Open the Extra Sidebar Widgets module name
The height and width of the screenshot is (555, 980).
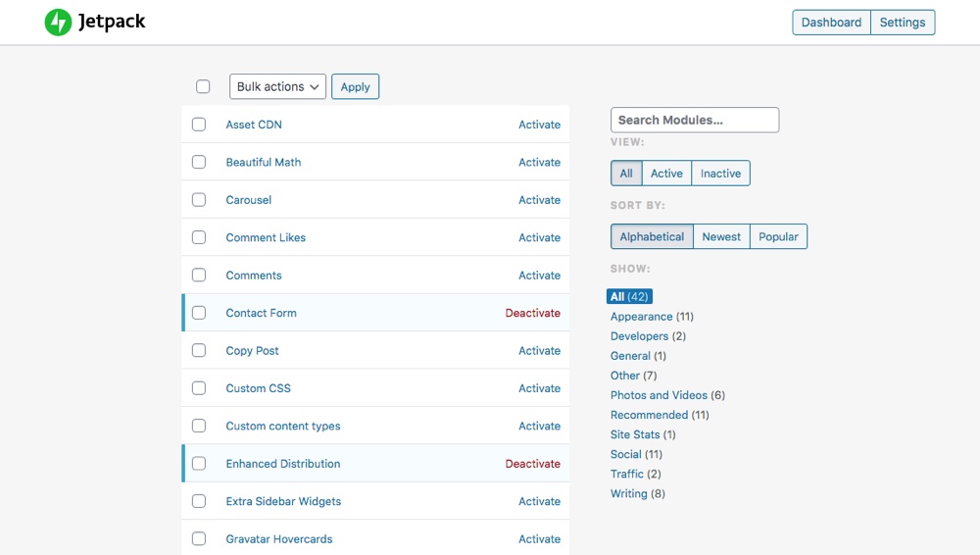[283, 501]
